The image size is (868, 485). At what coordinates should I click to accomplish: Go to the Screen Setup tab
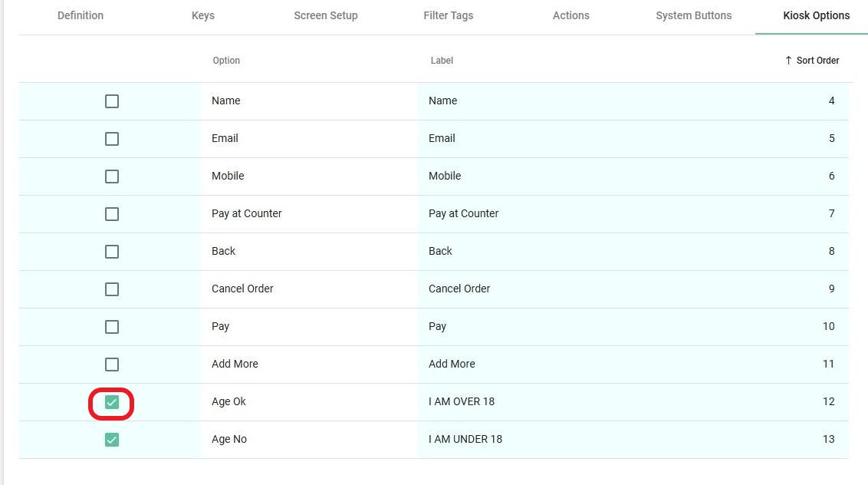pyautogui.click(x=326, y=15)
